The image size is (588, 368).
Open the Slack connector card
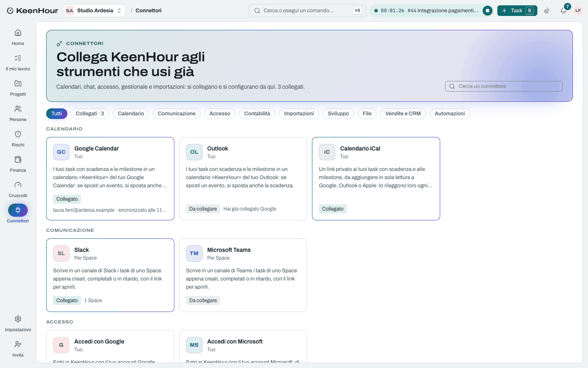pyautogui.click(x=110, y=275)
